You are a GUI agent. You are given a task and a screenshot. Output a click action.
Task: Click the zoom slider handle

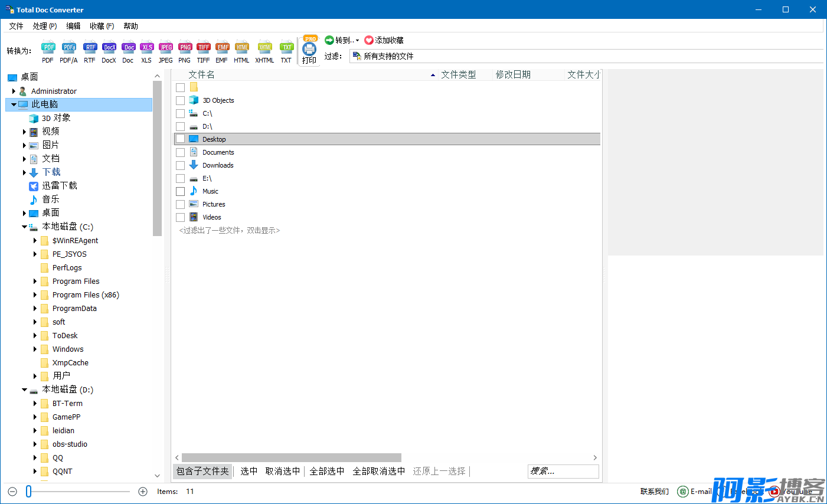[x=28, y=492]
